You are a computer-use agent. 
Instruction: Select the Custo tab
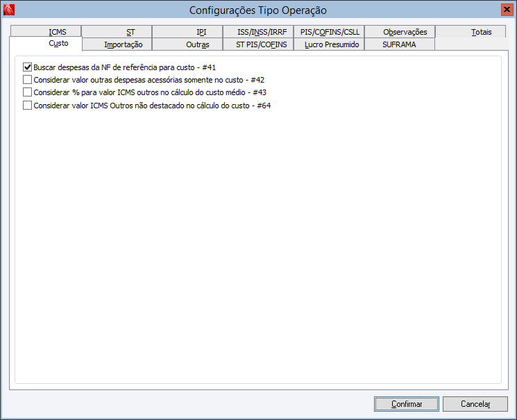46,44
